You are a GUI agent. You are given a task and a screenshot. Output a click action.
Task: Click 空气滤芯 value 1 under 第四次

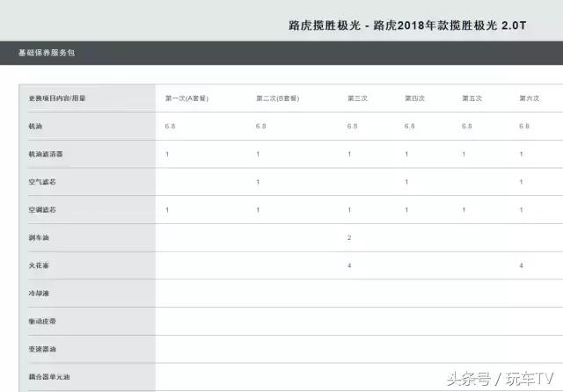click(x=406, y=182)
